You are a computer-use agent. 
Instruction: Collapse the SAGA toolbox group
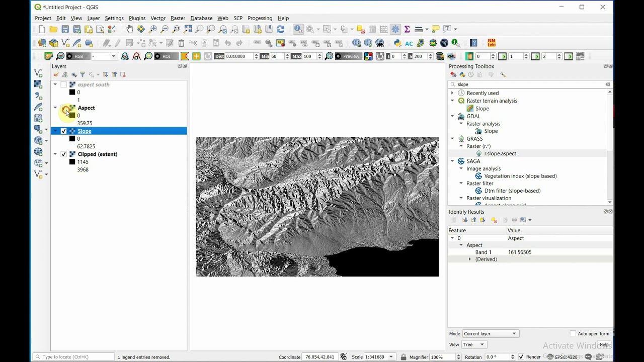[x=452, y=161]
